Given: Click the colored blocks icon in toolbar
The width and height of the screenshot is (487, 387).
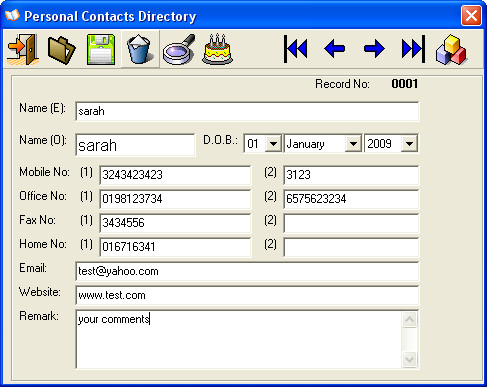Looking at the screenshot, I should (451, 50).
